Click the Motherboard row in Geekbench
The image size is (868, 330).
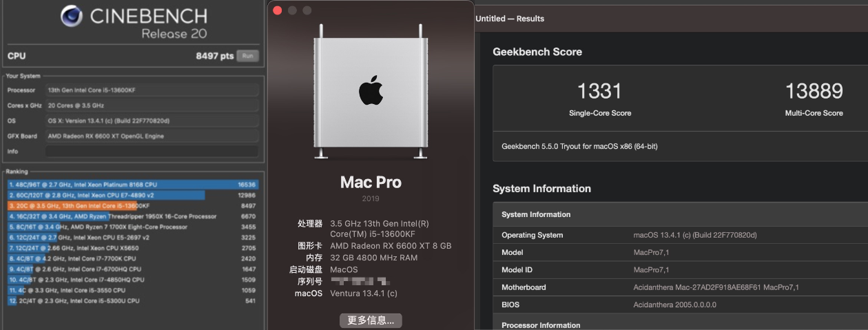(681, 287)
